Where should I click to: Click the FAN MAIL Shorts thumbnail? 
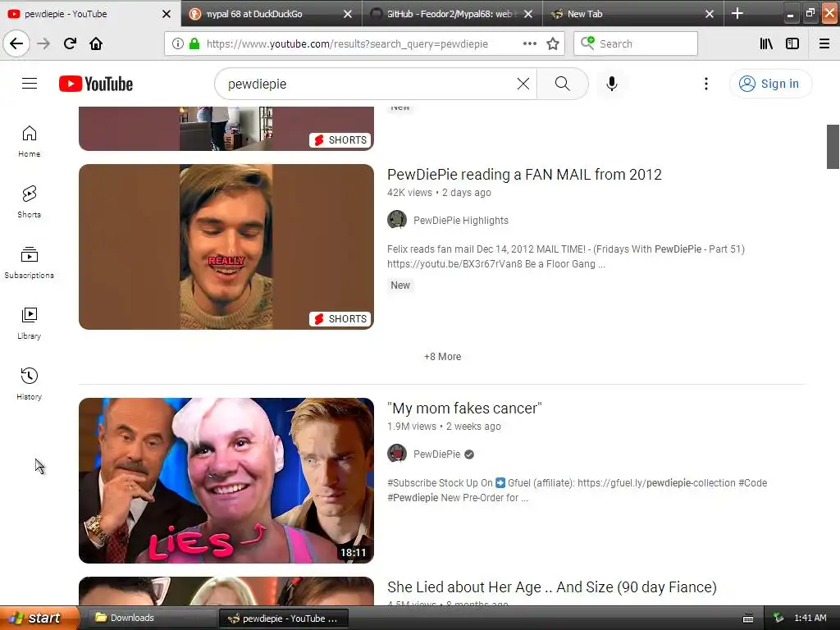[226, 246]
